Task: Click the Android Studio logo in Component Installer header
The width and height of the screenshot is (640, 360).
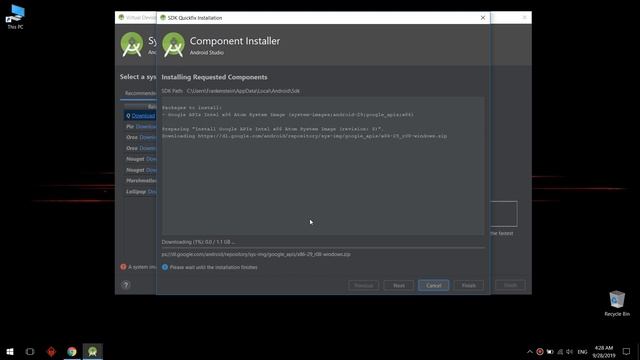Action: coord(173,44)
